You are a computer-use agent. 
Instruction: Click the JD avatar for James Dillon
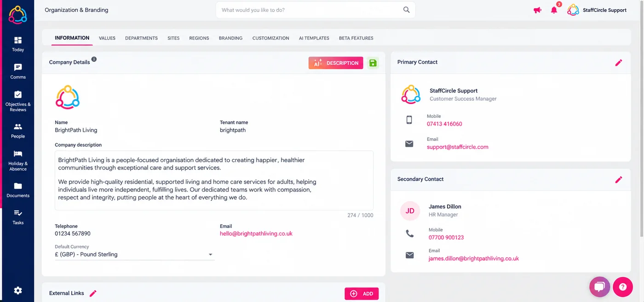tap(410, 211)
